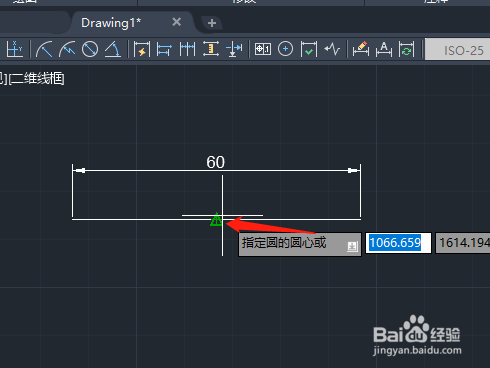
Task: Select the Center Mark tool
Action: point(285,49)
